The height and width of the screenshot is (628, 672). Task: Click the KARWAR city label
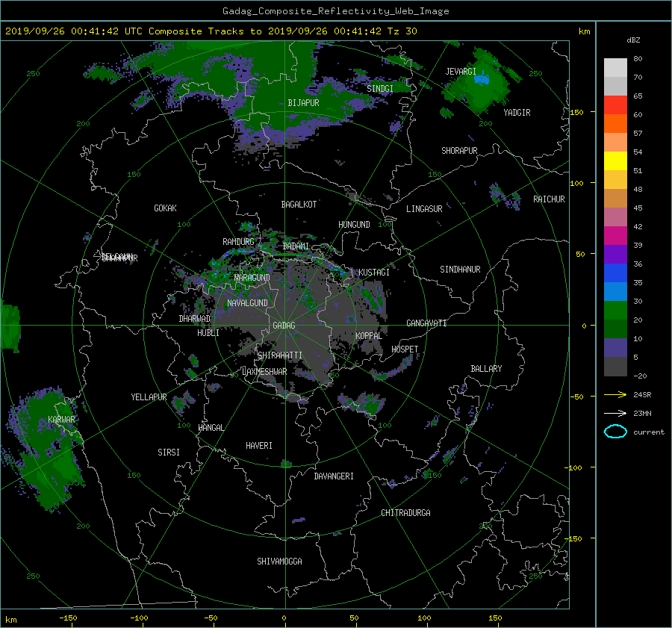click(x=62, y=420)
